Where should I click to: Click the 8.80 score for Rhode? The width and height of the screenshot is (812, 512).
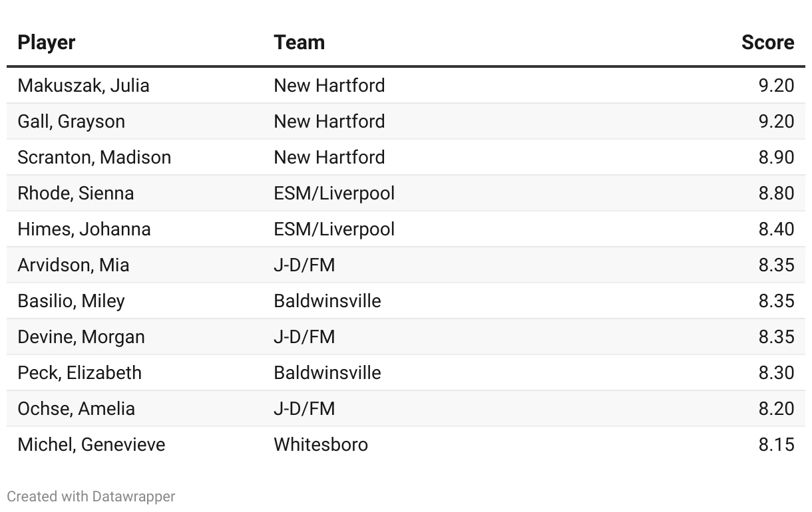click(x=776, y=193)
